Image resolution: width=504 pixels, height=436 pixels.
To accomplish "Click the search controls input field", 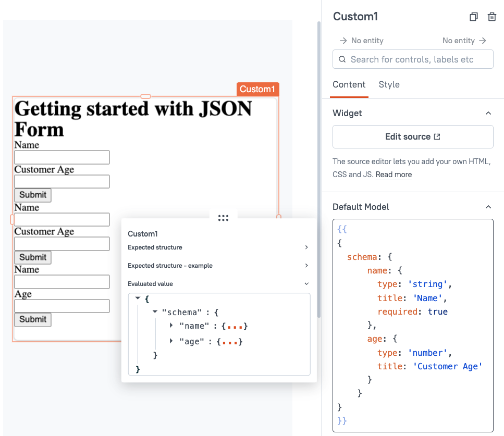I will pos(413,59).
